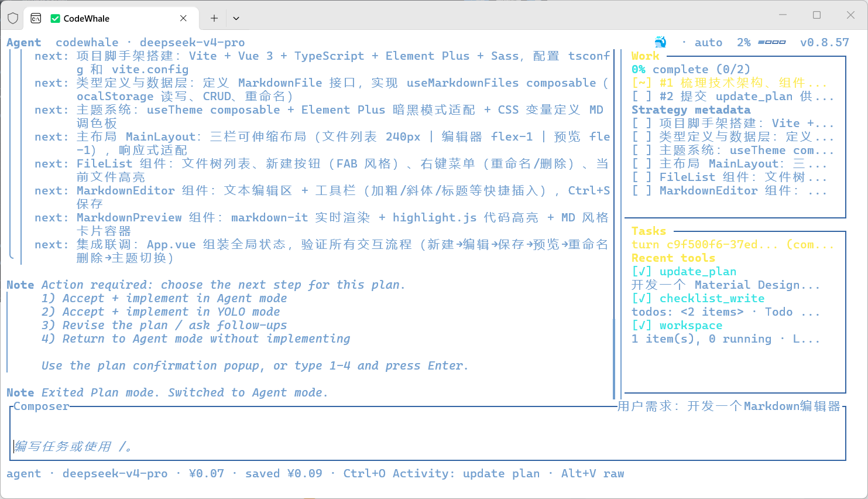Toggle checkbox for 项目脚手架搭建 strategy item
868x499 pixels.
pyautogui.click(x=641, y=123)
